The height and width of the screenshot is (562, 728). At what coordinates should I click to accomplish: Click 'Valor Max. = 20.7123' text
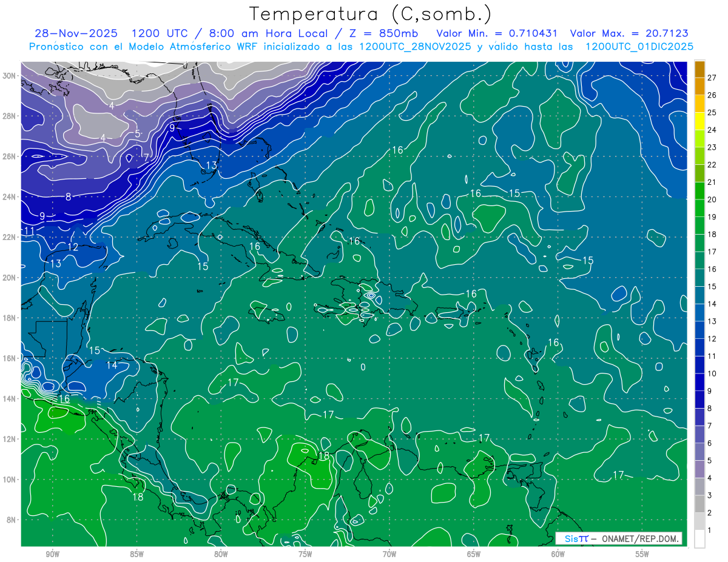(630, 33)
